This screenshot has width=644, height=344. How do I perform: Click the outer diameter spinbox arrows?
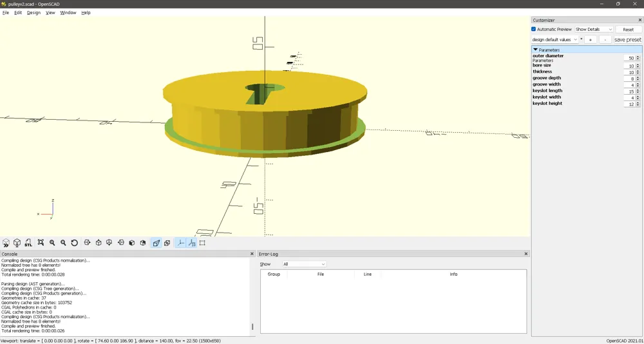tap(638, 58)
